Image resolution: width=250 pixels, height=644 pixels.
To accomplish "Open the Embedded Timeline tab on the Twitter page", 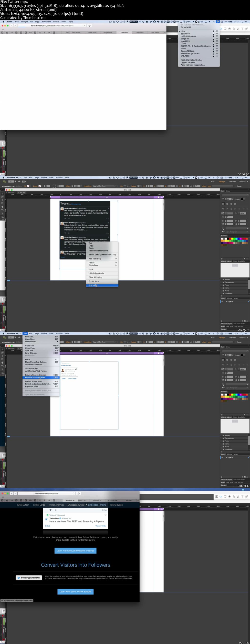I will click(97, 505).
